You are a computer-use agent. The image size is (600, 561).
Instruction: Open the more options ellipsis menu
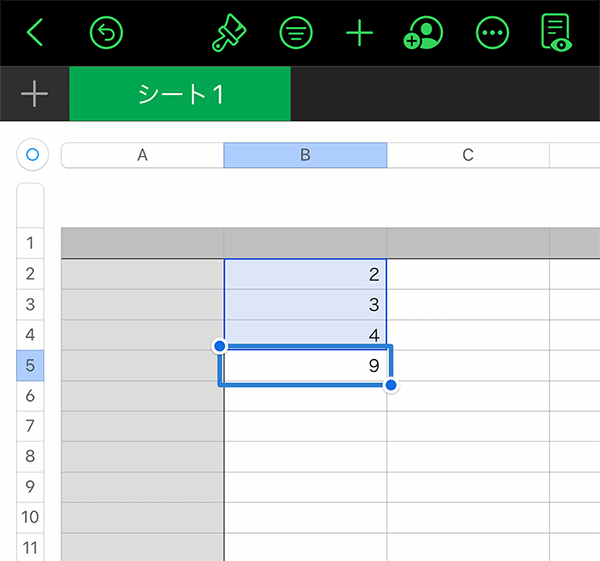(x=492, y=33)
